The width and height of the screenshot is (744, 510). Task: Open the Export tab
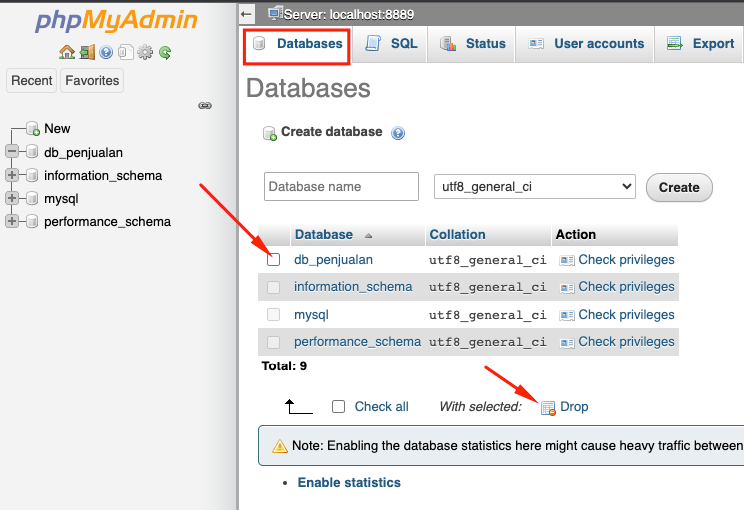pos(699,44)
